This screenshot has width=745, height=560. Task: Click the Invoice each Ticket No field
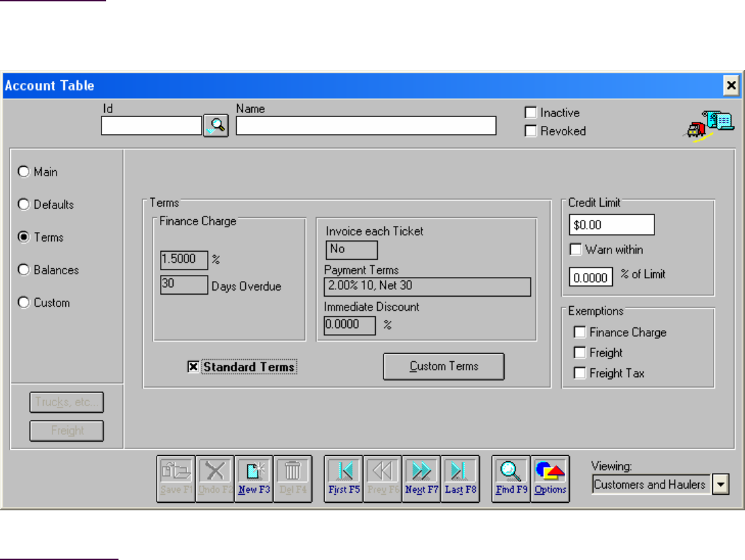click(351, 250)
